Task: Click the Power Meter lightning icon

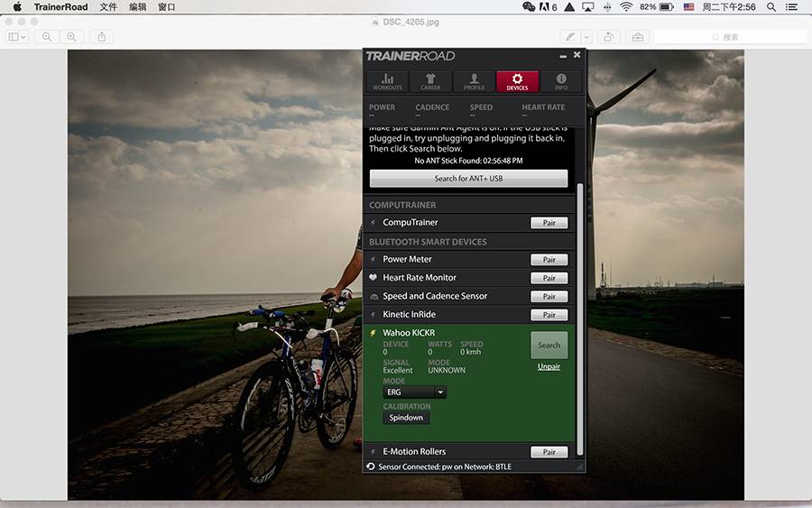Action: tap(373, 259)
